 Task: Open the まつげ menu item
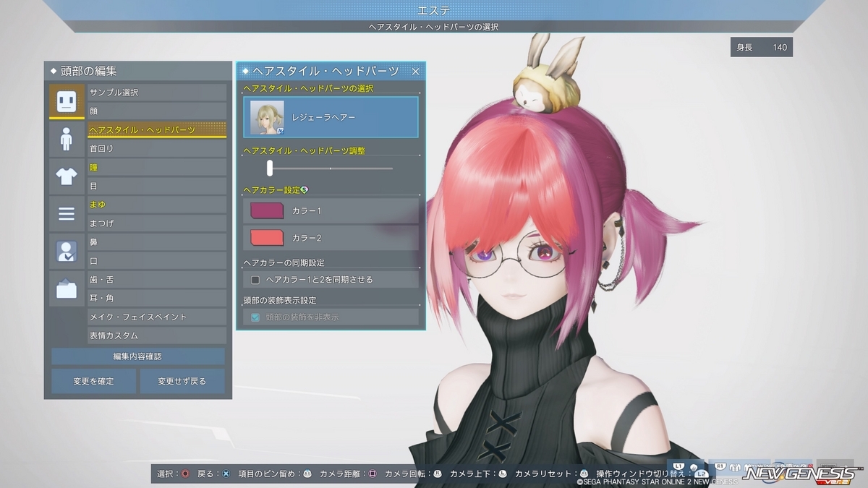[157, 223]
